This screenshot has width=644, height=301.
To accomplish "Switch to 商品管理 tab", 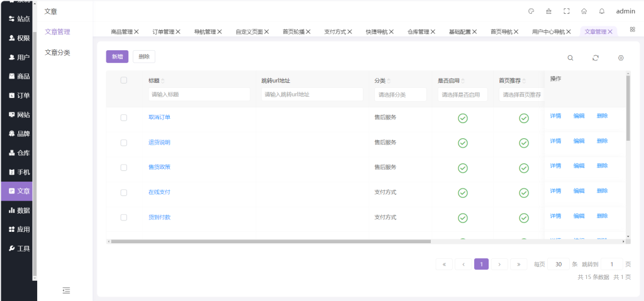I will click(121, 31).
